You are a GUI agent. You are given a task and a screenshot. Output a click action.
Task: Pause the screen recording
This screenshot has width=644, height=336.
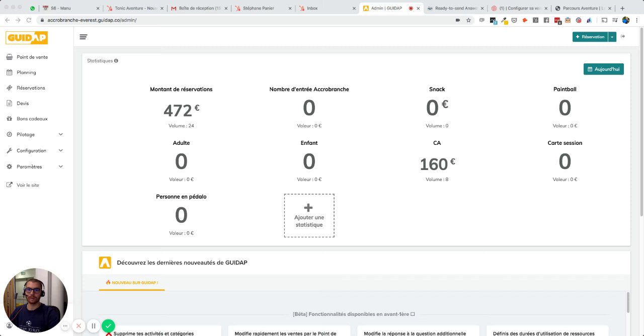coord(94,326)
